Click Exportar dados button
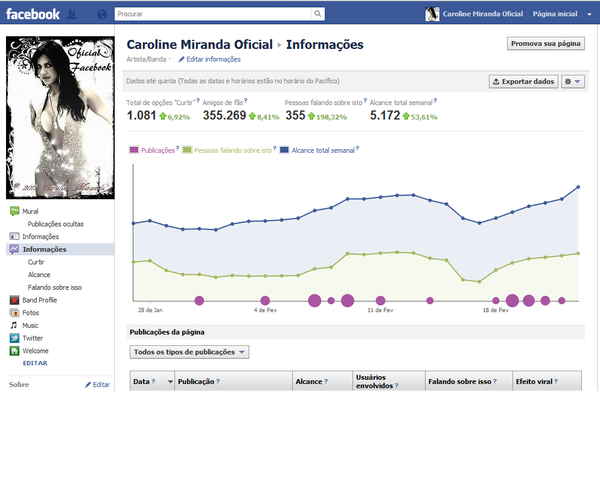 tap(523, 82)
